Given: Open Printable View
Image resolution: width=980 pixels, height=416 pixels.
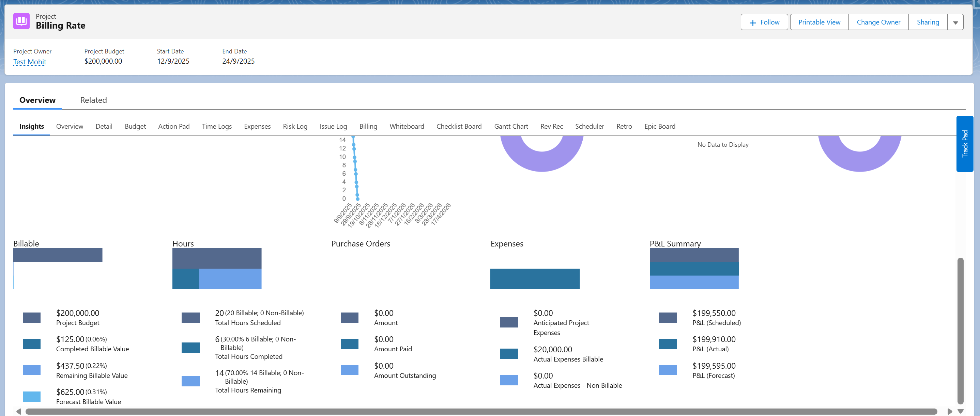Looking at the screenshot, I should (x=819, y=22).
